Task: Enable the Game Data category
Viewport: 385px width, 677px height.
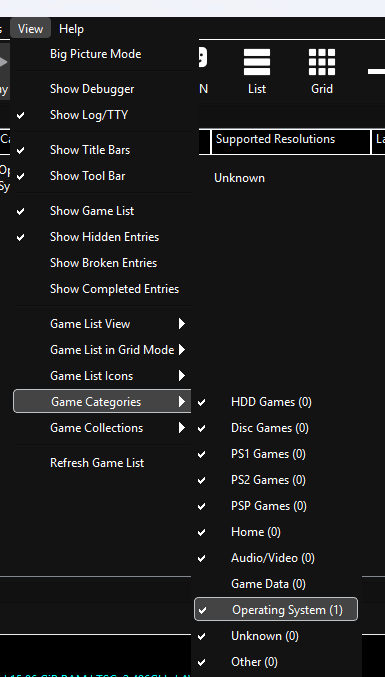Action: 276,584
